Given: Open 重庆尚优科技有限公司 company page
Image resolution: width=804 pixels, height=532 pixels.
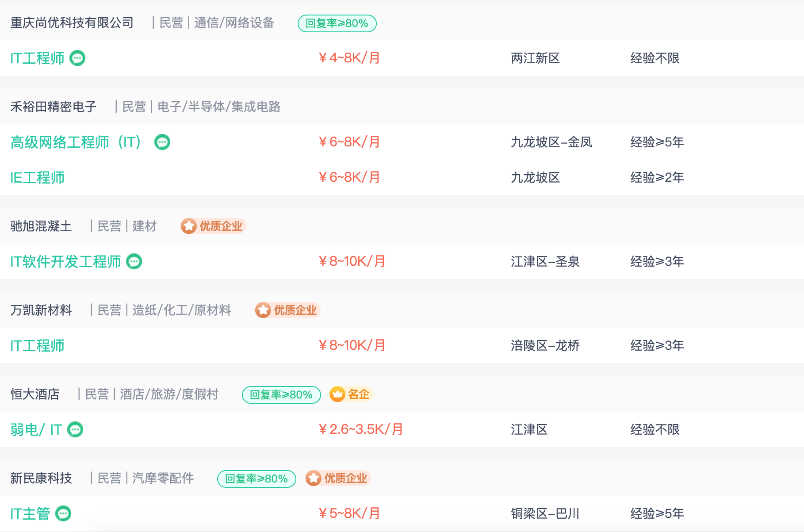Looking at the screenshot, I should (72, 23).
